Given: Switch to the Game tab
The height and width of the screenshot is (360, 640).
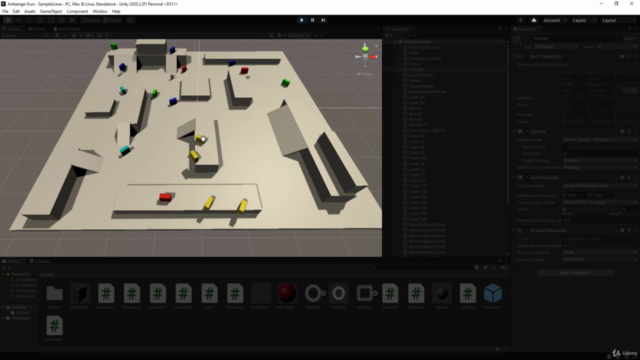Looking at the screenshot, I should click(x=37, y=29).
